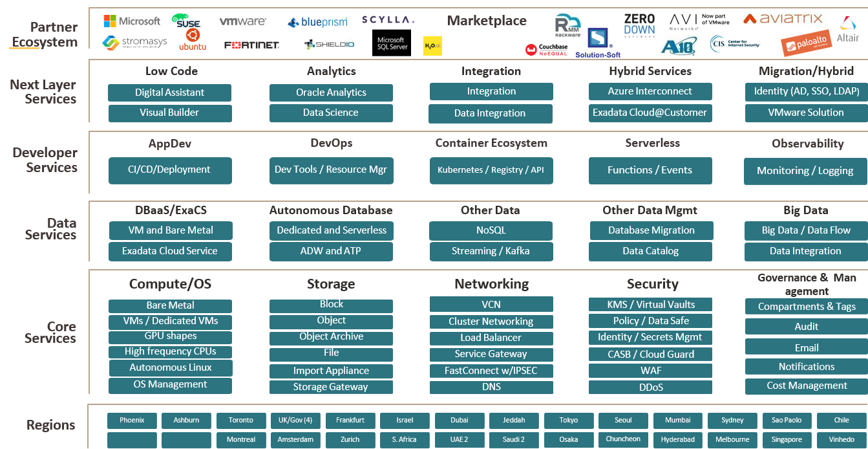This screenshot has width=868, height=449.
Task: Click the AVI Networks logo
Action: point(699,22)
